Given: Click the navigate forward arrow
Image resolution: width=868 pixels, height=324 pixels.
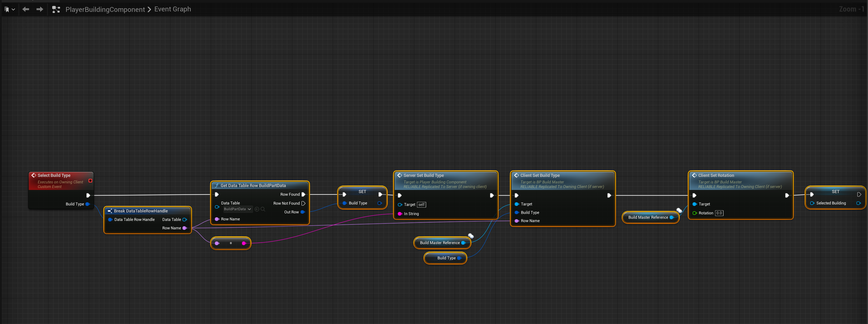Looking at the screenshot, I should pos(40,9).
